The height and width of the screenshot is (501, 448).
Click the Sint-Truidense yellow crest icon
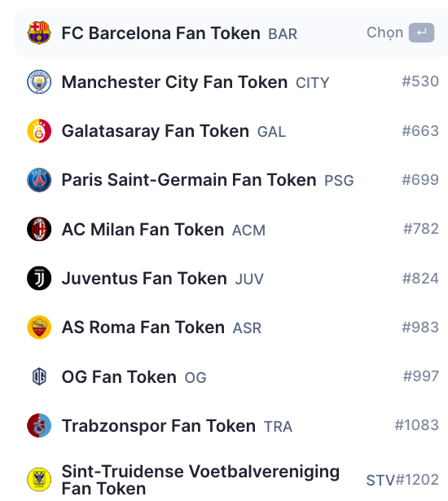pos(39,479)
